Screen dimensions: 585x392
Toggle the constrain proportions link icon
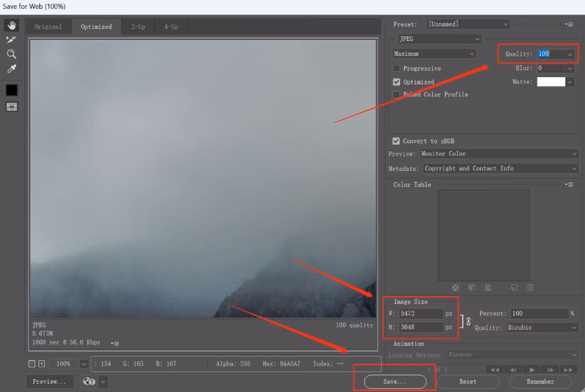pos(468,321)
